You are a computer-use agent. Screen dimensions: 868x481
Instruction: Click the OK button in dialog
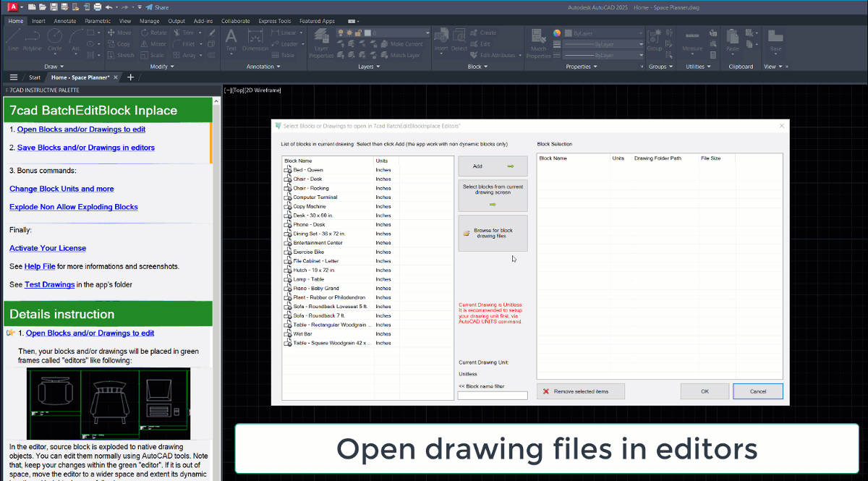tap(705, 391)
